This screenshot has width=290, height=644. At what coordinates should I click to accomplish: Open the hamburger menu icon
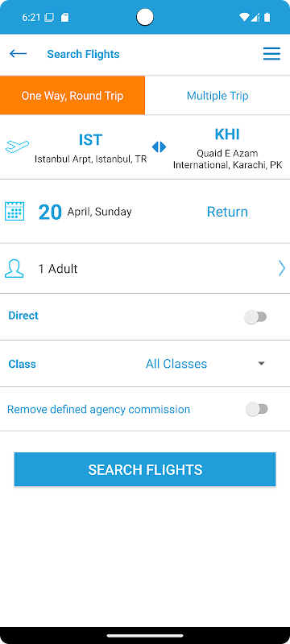(x=271, y=54)
